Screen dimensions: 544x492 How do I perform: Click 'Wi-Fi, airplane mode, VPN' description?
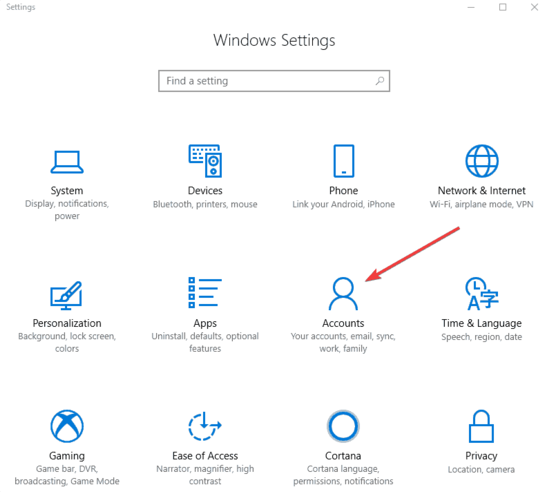tap(482, 204)
